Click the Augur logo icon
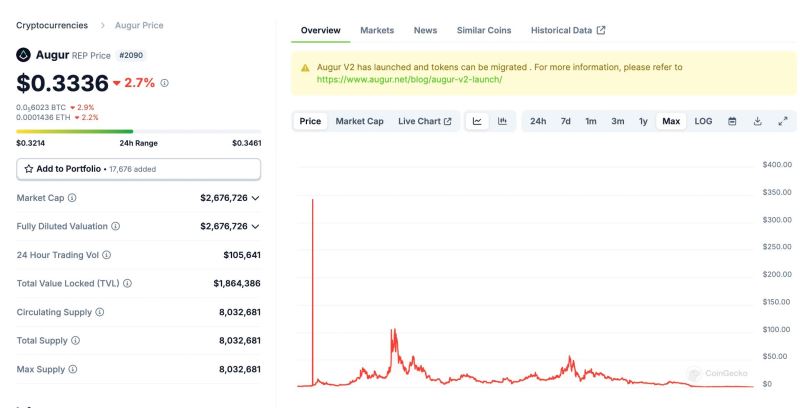 pyautogui.click(x=24, y=54)
